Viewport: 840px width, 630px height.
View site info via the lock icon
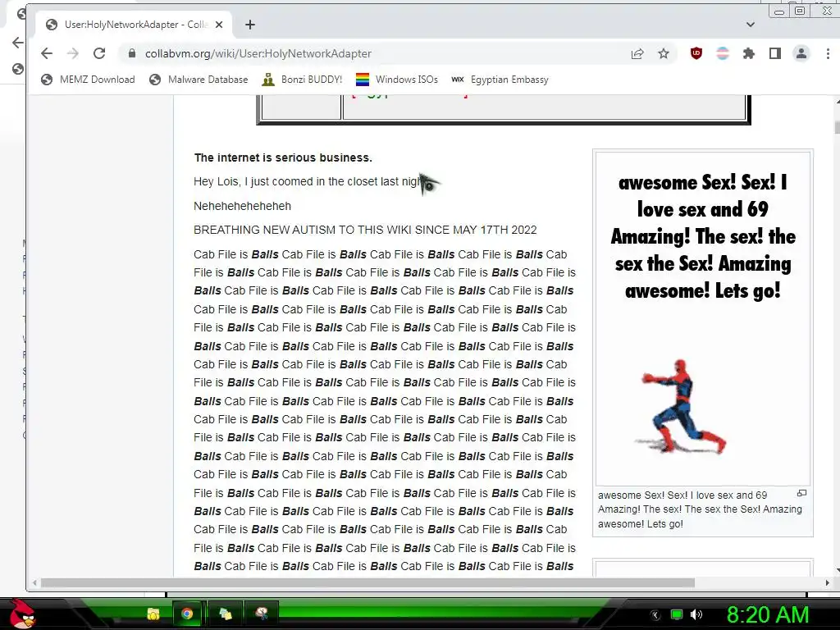coord(131,53)
